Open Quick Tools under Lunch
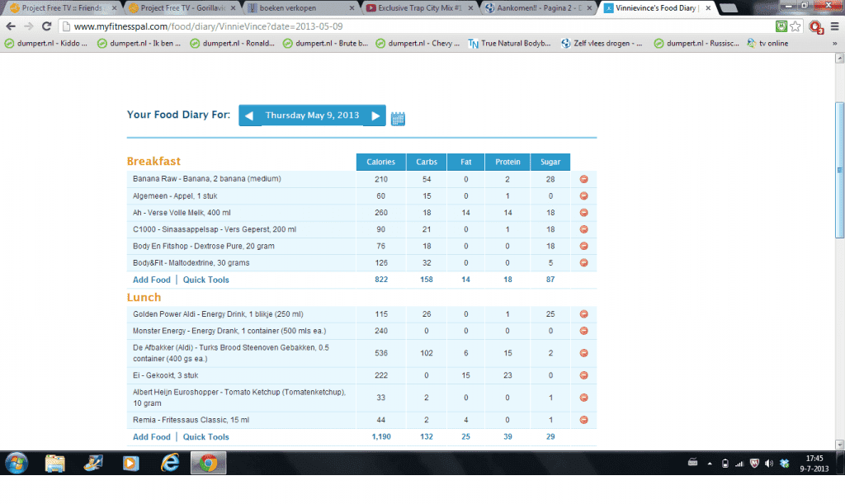 click(x=205, y=437)
